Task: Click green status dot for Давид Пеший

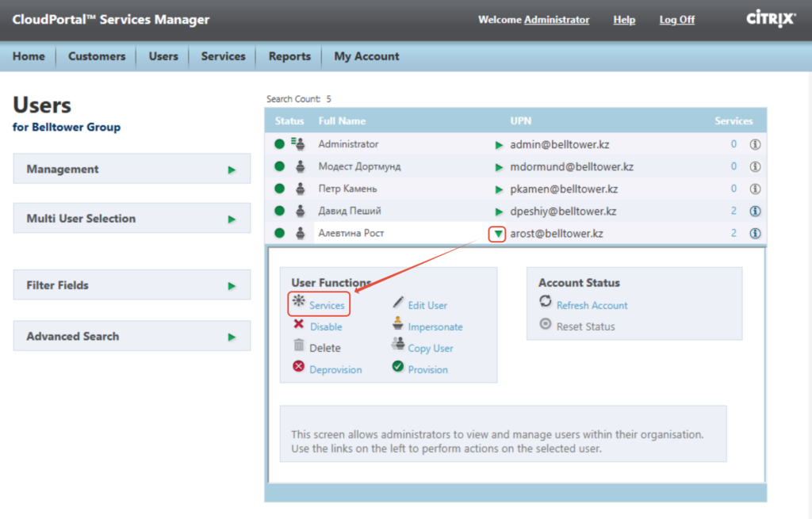Action: click(x=279, y=211)
